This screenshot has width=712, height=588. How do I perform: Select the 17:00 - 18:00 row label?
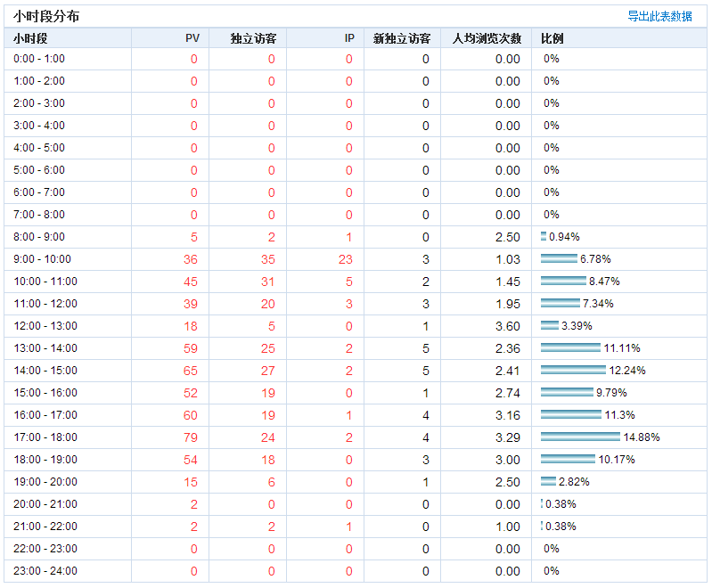[x=45, y=437]
